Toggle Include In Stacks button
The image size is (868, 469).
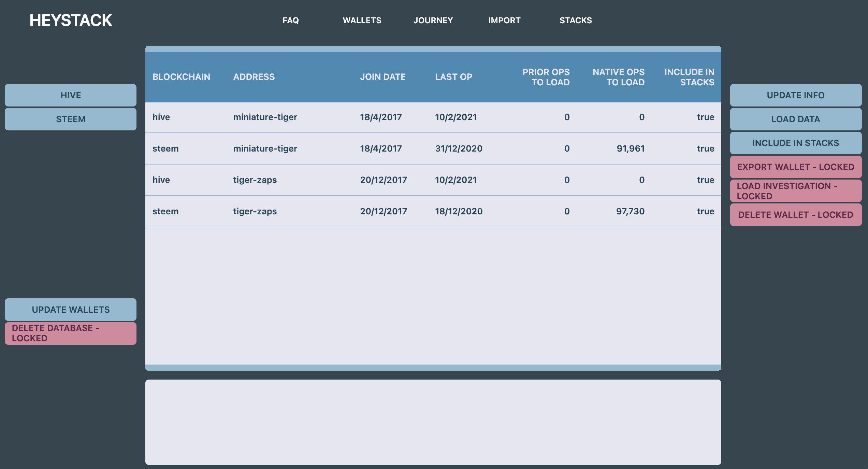tap(795, 143)
